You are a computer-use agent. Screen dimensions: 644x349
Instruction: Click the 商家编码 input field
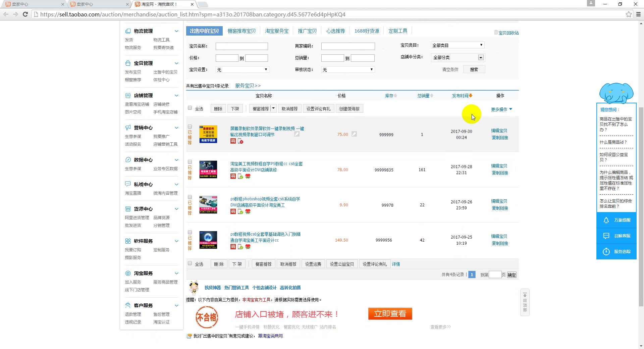coord(348,46)
